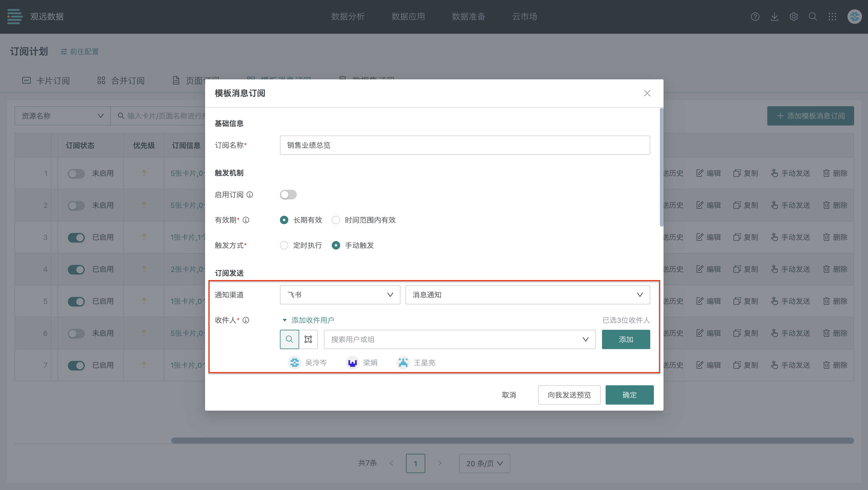Click the global search magnifier icon
This screenshot has height=490, width=868.
(813, 17)
